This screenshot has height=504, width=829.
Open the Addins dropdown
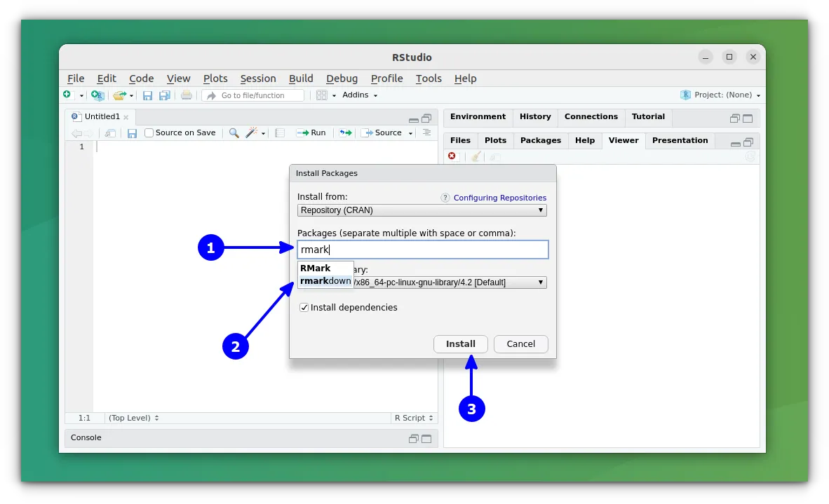[359, 95]
